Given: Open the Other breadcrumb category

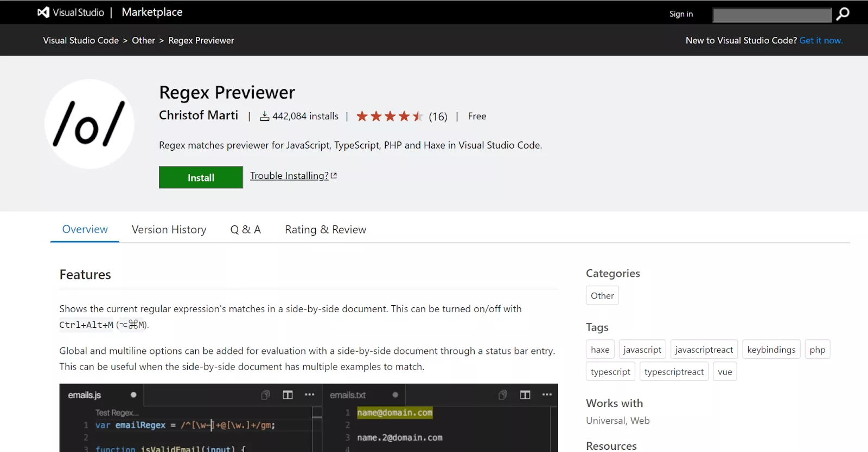Looking at the screenshot, I should click(x=143, y=41).
